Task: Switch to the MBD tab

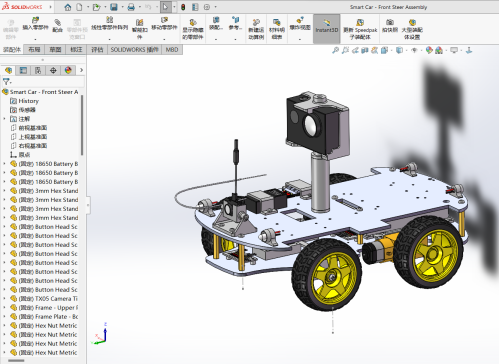Action: [x=172, y=50]
